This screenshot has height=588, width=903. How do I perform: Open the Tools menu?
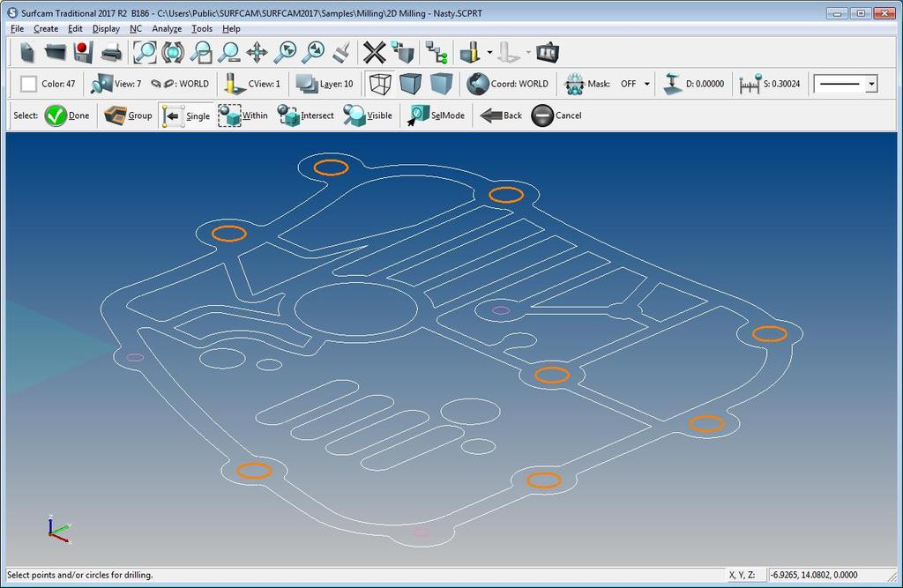click(x=202, y=29)
